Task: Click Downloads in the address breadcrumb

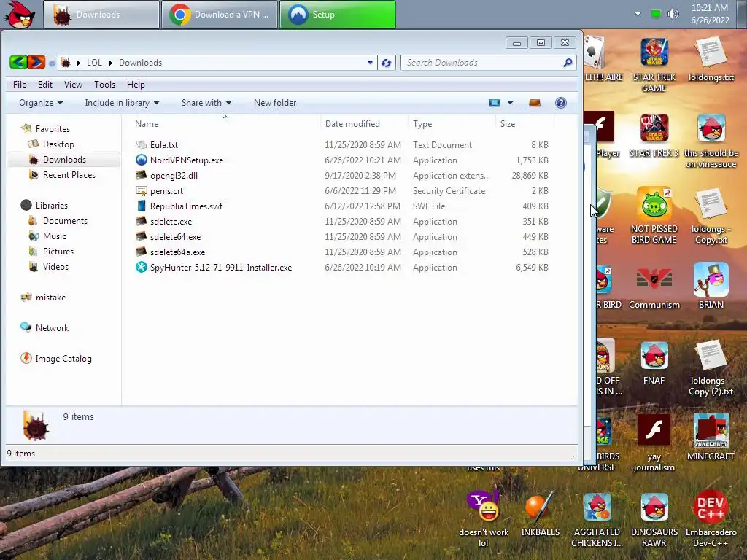Action: pyautogui.click(x=141, y=63)
